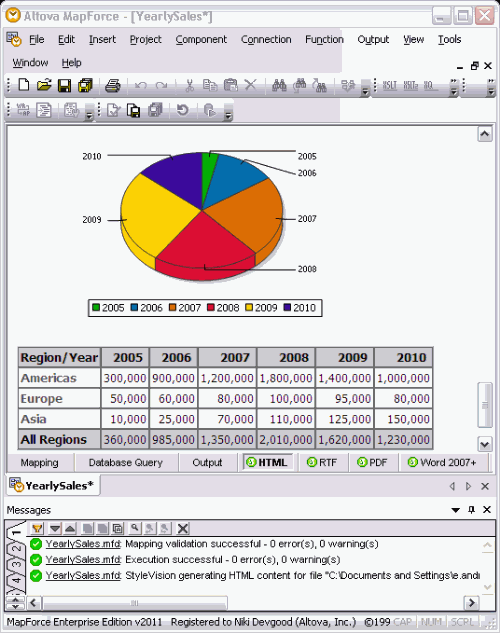
Task: Paste from clipboard toolbar icon
Action: click(x=230, y=85)
